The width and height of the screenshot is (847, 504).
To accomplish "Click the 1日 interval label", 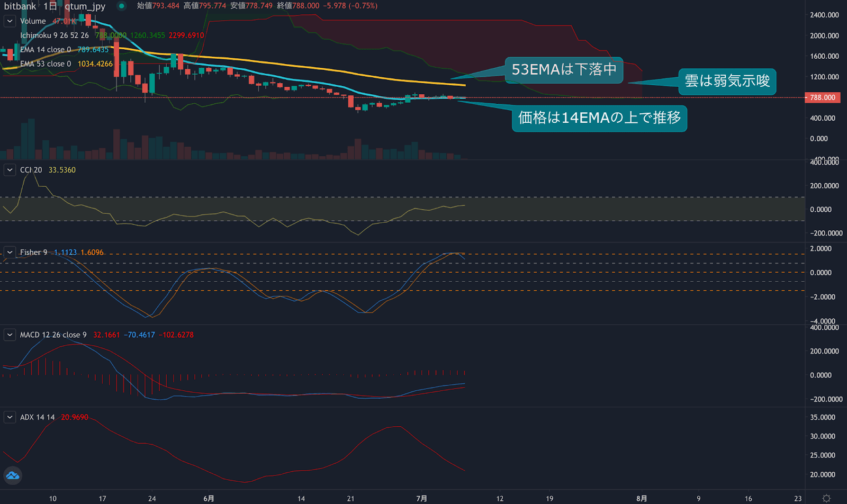I will [50, 6].
